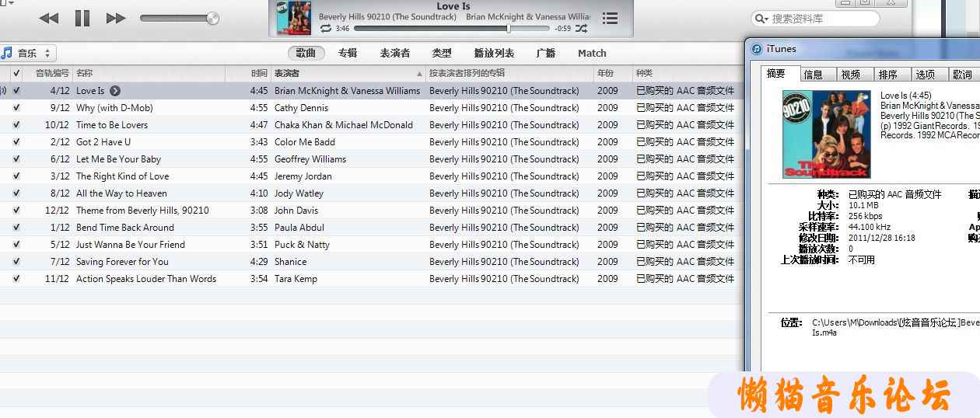Sort by 种类 column header

(688, 73)
